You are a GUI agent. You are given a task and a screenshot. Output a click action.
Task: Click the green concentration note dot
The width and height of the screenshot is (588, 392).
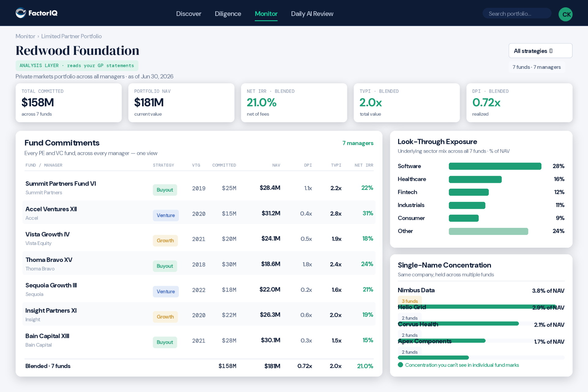pyautogui.click(x=400, y=365)
